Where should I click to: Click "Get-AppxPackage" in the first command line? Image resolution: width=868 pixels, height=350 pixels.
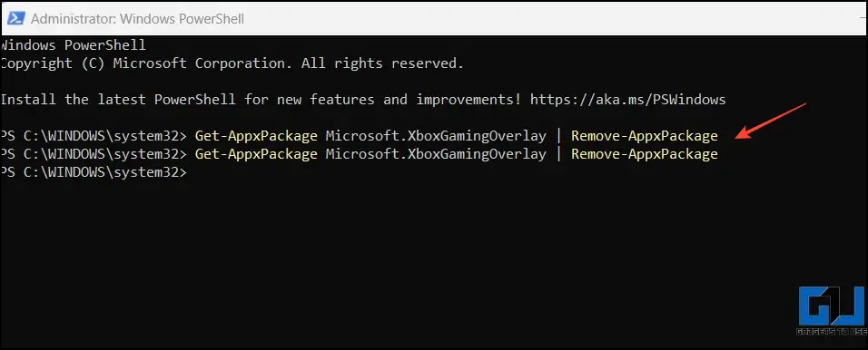tap(256, 136)
